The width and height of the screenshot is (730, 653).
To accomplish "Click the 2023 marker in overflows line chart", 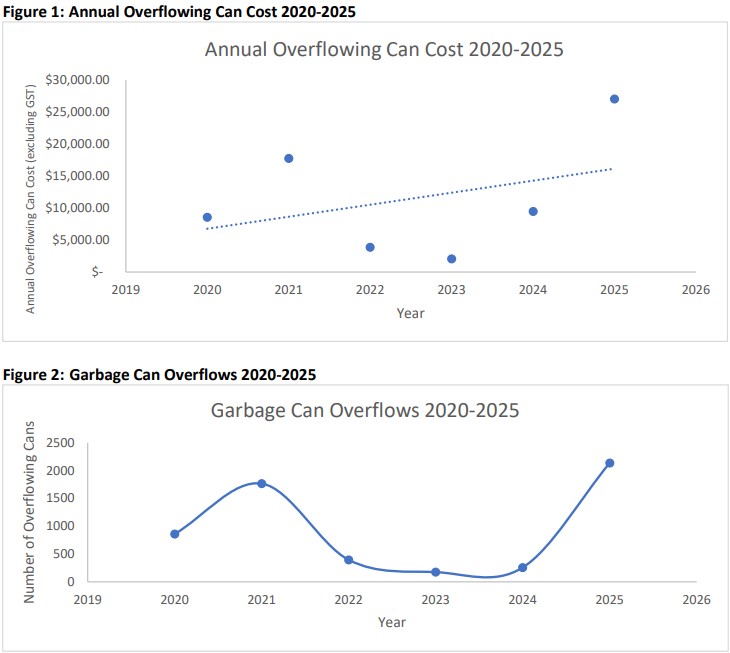I will point(436,572).
